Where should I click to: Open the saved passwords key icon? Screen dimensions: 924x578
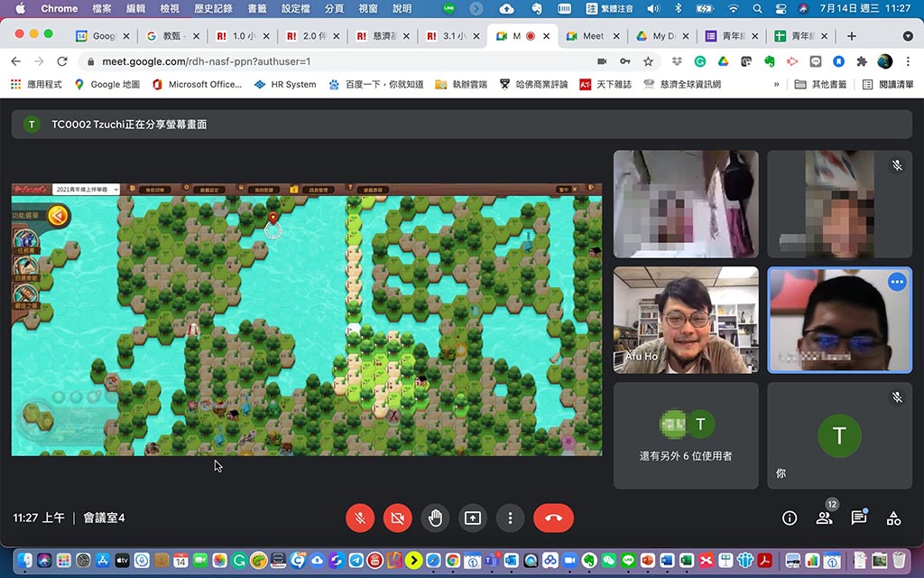[625, 61]
